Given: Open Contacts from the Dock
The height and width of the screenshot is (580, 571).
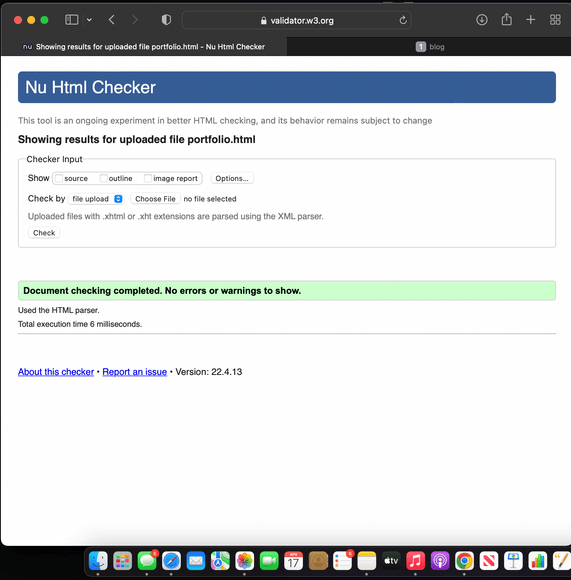Looking at the screenshot, I should coord(318,561).
